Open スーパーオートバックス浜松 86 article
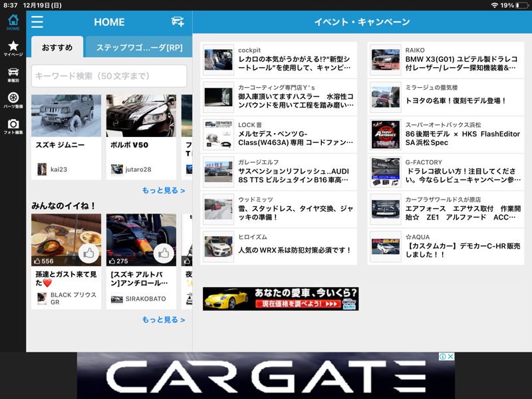The width and height of the screenshot is (532, 399). click(446, 134)
